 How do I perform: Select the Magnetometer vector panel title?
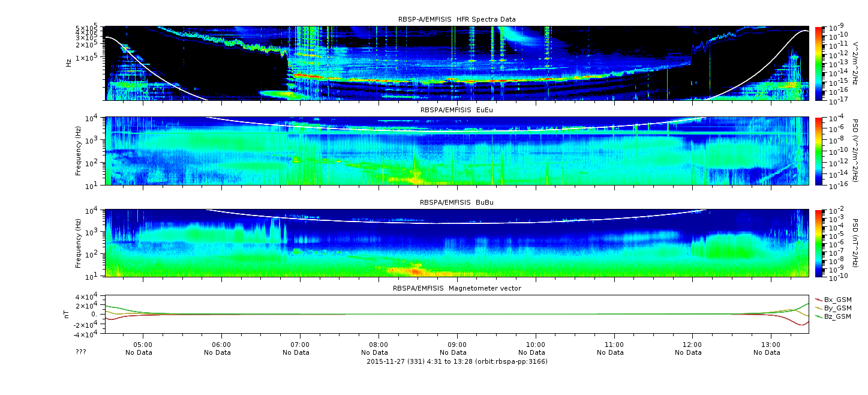coord(456,288)
